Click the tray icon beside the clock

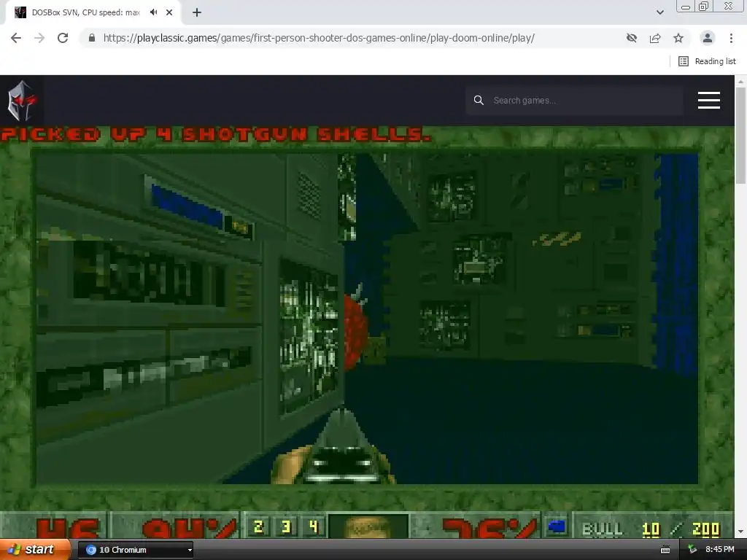tap(692, 550)
